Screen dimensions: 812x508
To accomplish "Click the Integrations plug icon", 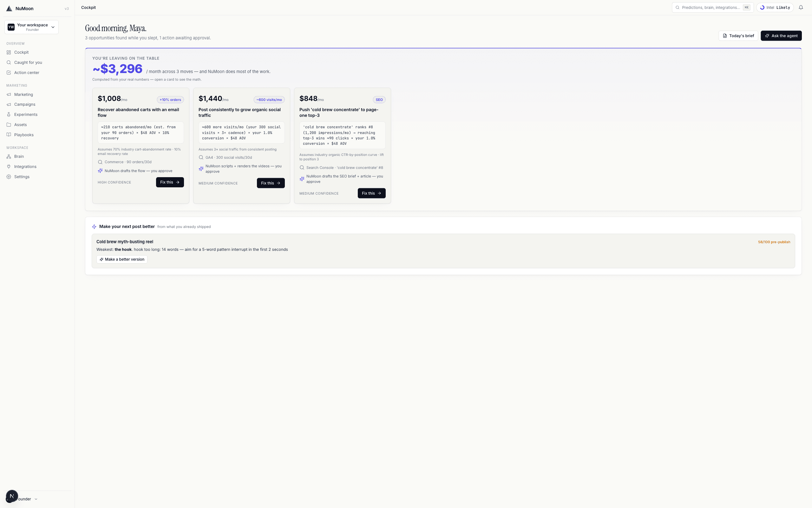I will (x=9, y=167).
